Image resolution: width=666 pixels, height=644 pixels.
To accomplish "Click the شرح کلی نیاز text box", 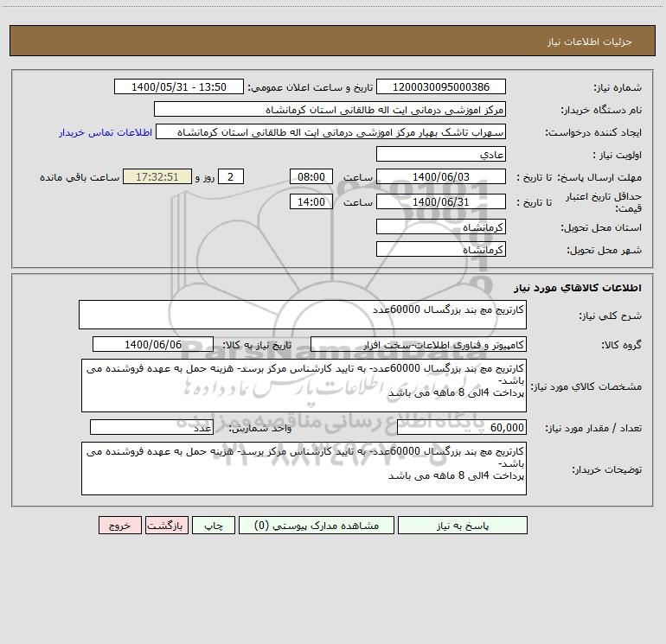I will 303,315.
